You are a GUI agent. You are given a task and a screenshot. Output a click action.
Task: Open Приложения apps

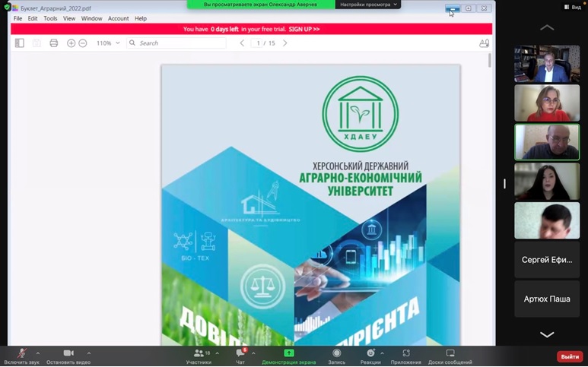pyautogui.click(x=405, y=356)
